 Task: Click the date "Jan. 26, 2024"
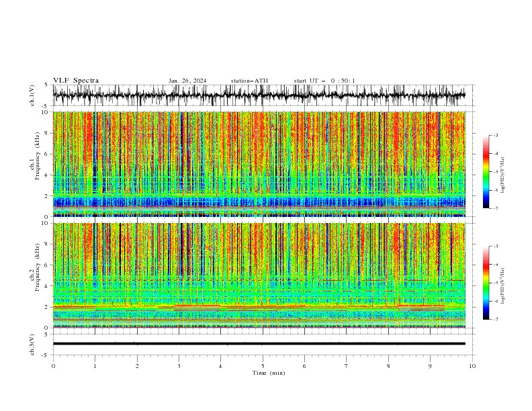coord(187,81)
